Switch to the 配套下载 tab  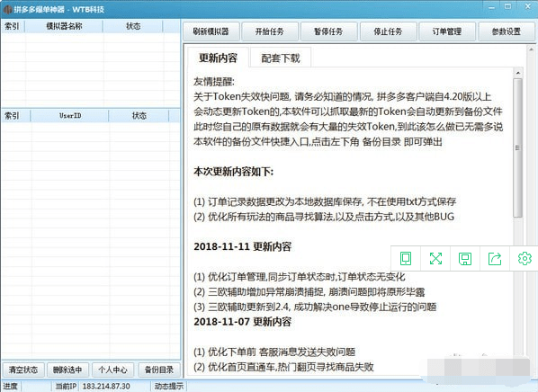[x=281, y=58]
